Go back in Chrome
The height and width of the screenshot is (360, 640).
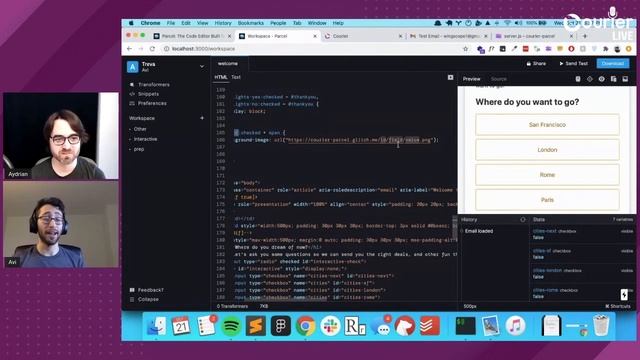pos(129,49)
